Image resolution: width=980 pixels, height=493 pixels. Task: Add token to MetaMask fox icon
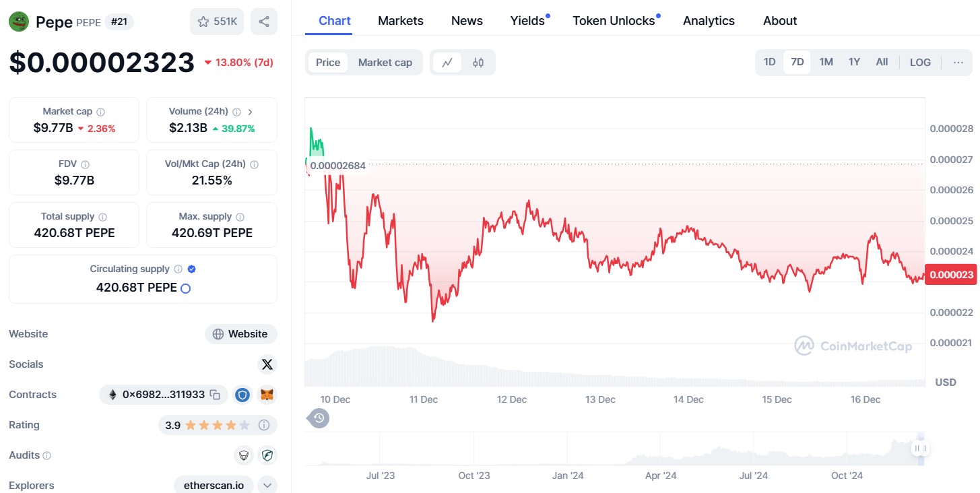pos(268,395)
